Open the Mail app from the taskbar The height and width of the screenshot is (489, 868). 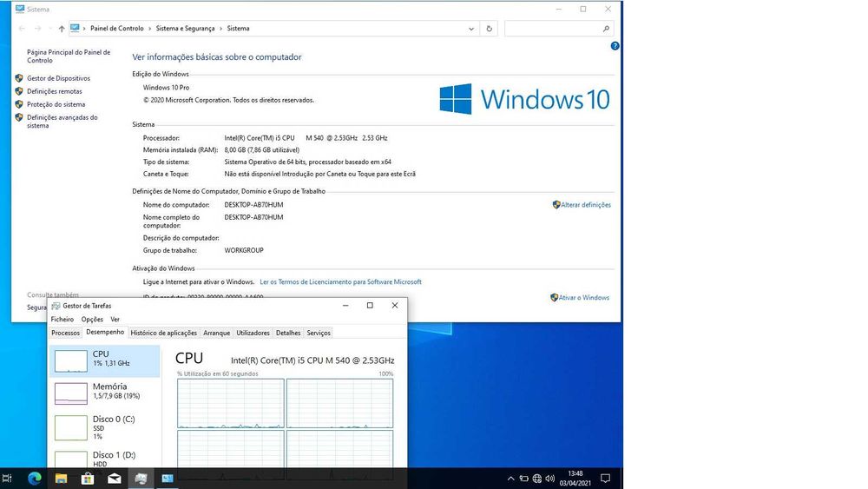[x=114, y=479]
